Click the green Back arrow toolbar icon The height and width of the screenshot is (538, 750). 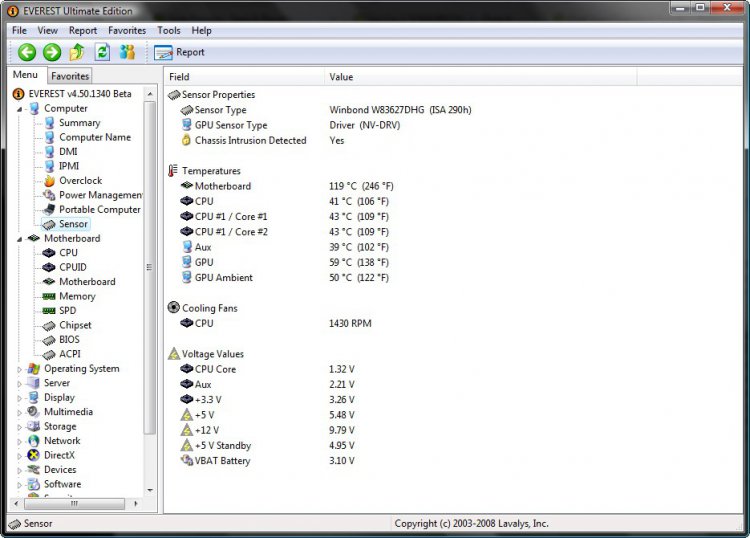(x=26, y=52)
